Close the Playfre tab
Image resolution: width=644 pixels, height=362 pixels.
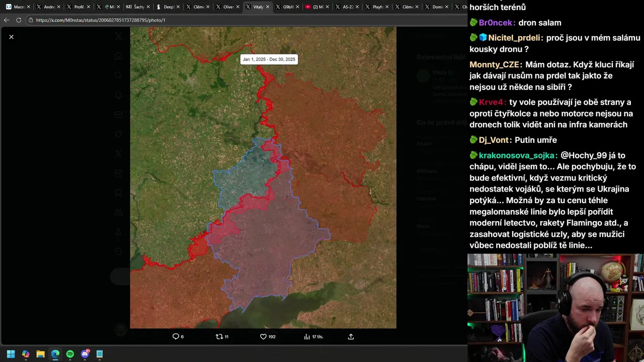[388, 7]
